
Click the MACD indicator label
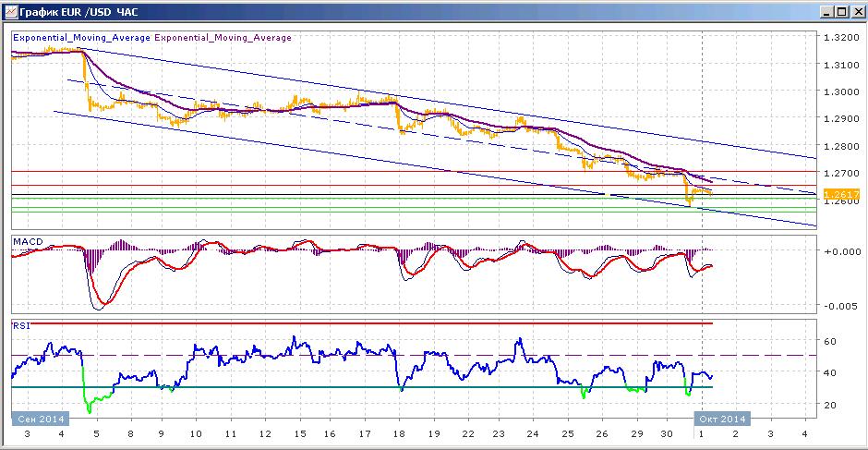pyautogui.click(x=27, y=242)
